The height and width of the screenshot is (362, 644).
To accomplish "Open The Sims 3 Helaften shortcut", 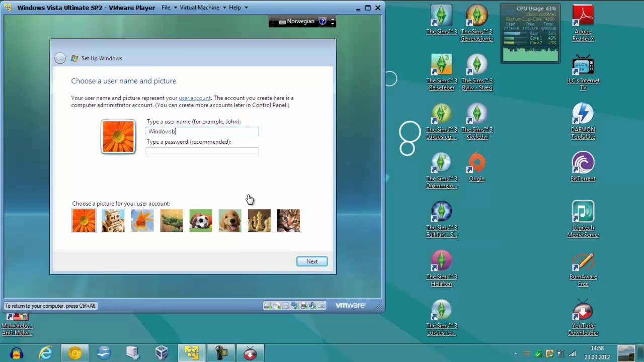I will pos(441,268).
